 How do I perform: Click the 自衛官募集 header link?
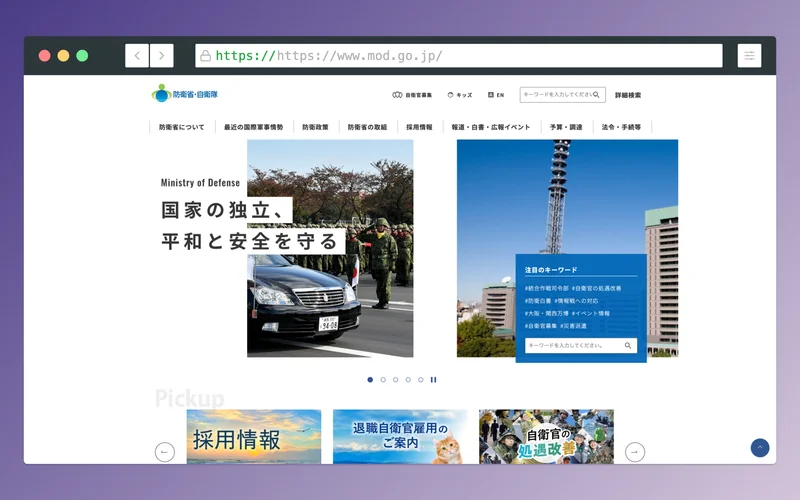click(412, 95)
